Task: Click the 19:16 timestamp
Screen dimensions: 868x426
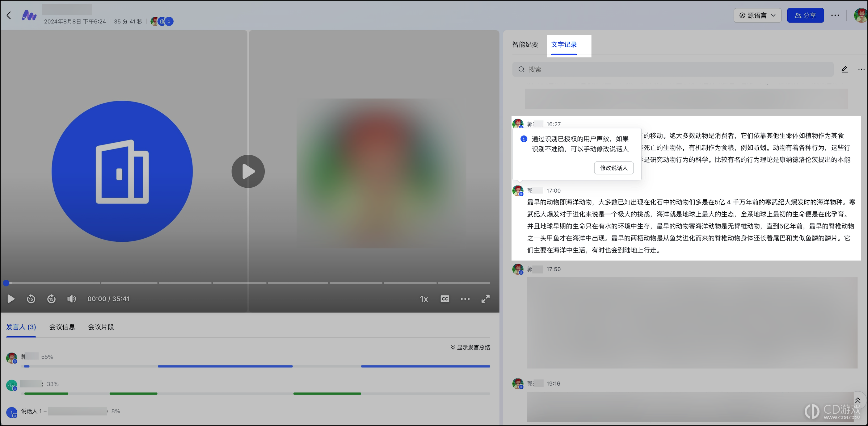Action: pyautogui.click(x=553, y=384)
